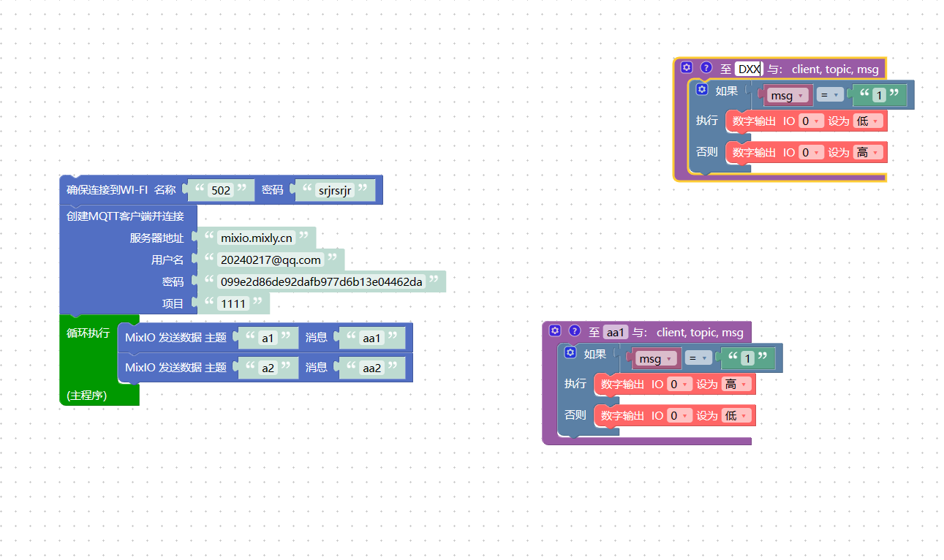Viewport: 944px width, 560px height.
Task: Open gear icon of 如果 in DXX block
Action: pos(702,90)
